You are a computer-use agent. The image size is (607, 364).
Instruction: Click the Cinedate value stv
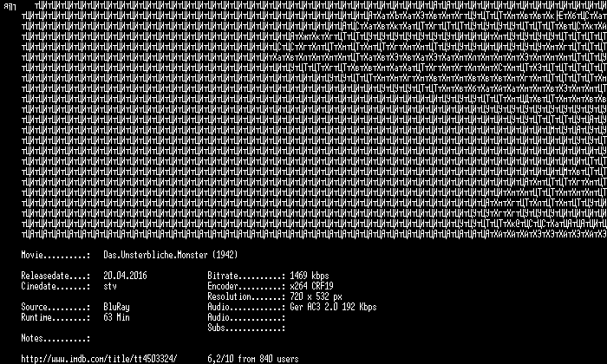click(x=110, y=286)
